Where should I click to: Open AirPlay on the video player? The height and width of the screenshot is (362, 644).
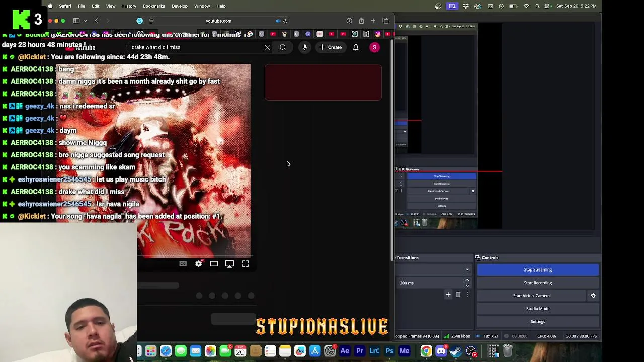tap(229, 264)
